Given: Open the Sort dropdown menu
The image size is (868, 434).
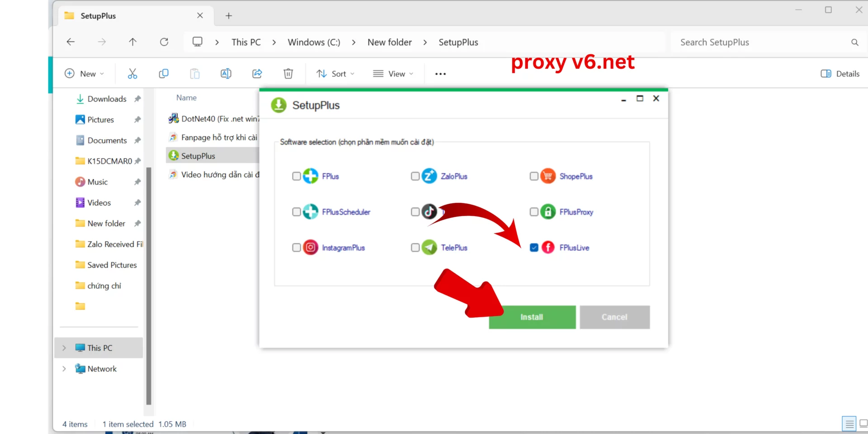Looking at the screenshot, I should tap(335, 74).
